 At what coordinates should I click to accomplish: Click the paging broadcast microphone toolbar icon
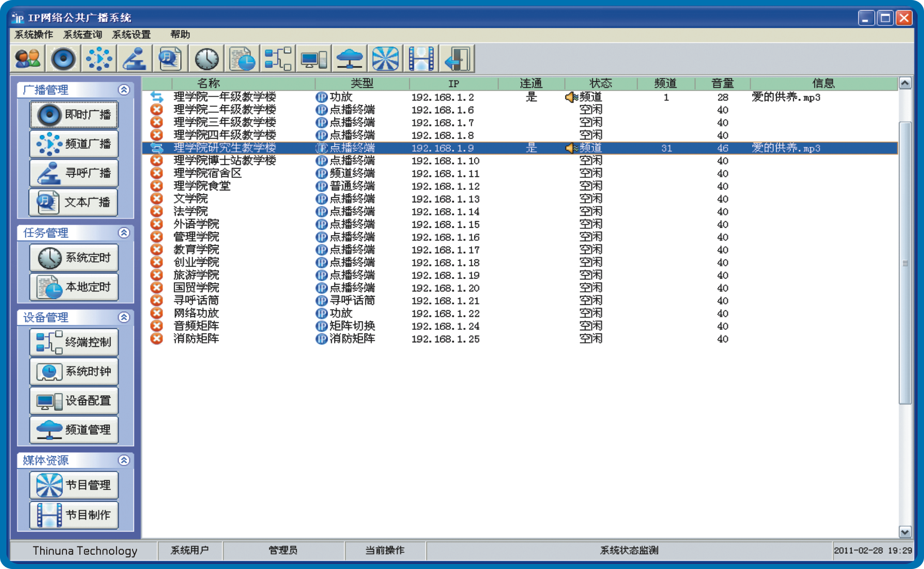click(x=134, y=59)
